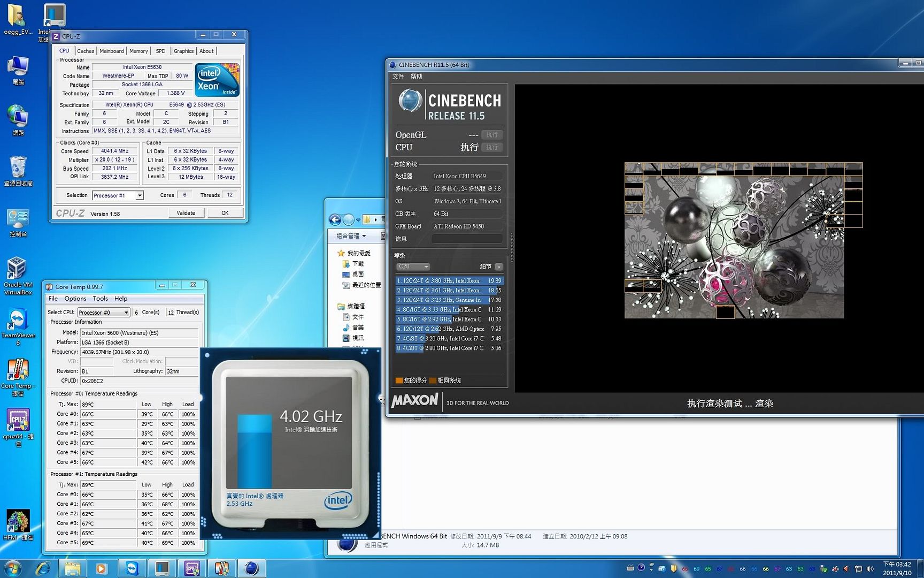Open CINEBENCH 帮助 menu
Viewport: 924px width, 578px height.
417,77
